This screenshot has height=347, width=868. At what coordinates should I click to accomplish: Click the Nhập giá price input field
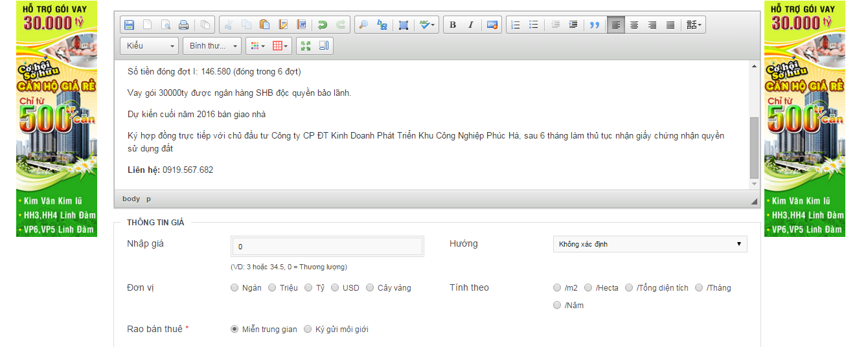coord(327,247)
